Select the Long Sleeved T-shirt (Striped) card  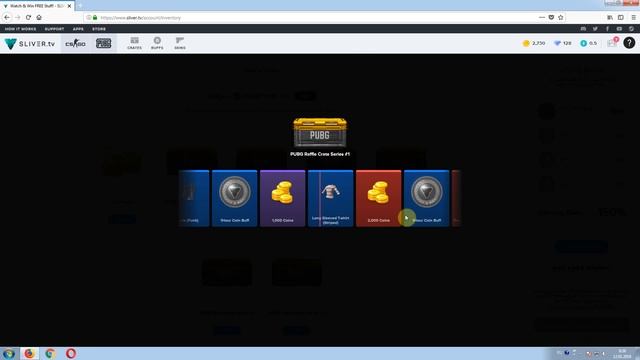331,198
